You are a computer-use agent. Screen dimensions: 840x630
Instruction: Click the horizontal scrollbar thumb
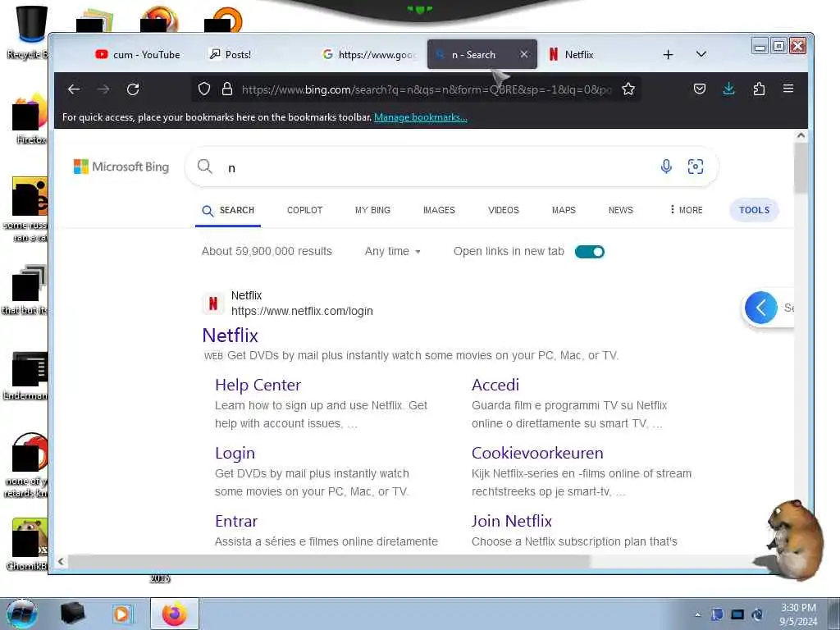[329, 561]
